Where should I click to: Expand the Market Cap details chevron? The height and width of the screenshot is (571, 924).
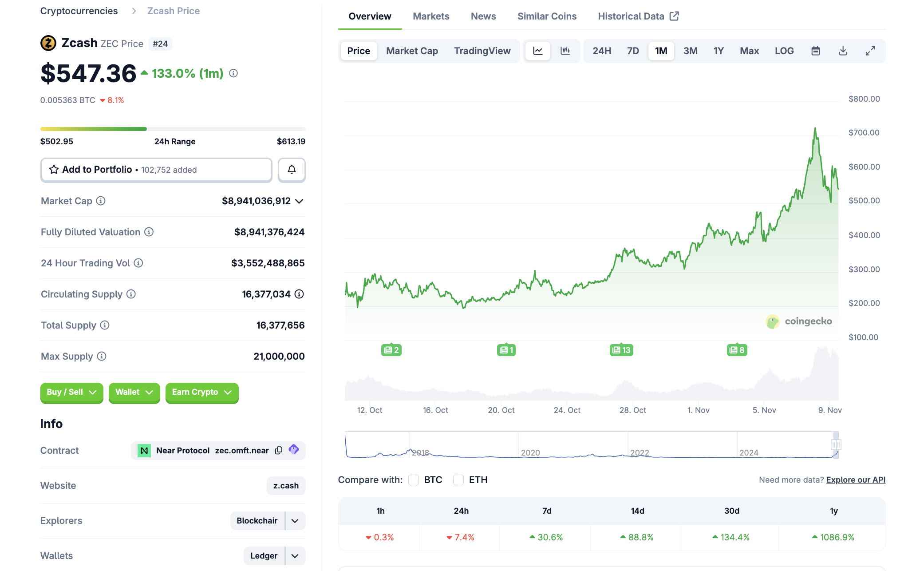[x=300, y=201]
